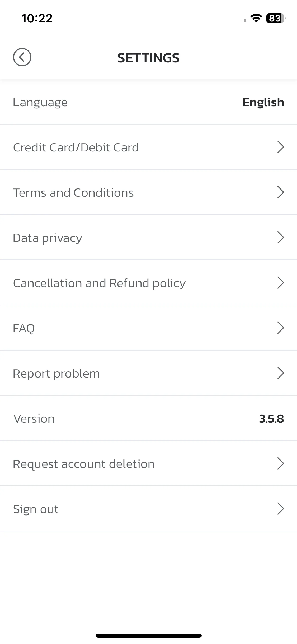Click the FAQ row arrow
The image size is (297, 644).
click(x=280, y=328)
